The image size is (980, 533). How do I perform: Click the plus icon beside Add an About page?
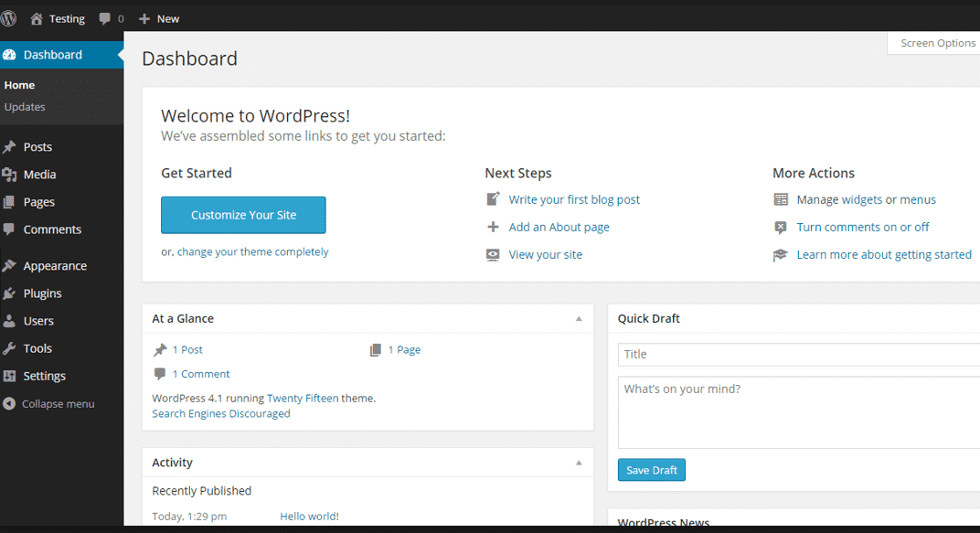[x=493, y=227]
